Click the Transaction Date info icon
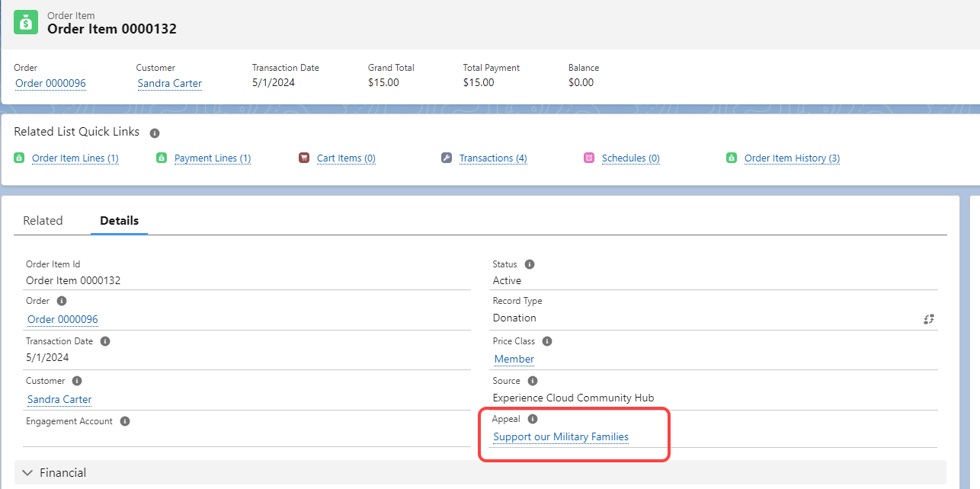The image size is (980, 489). 105,341
